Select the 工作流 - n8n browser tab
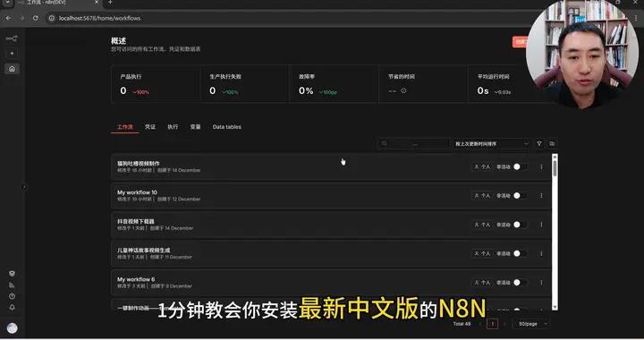The height and width of the screenshot is (340, 644). [x=57, y=3]
